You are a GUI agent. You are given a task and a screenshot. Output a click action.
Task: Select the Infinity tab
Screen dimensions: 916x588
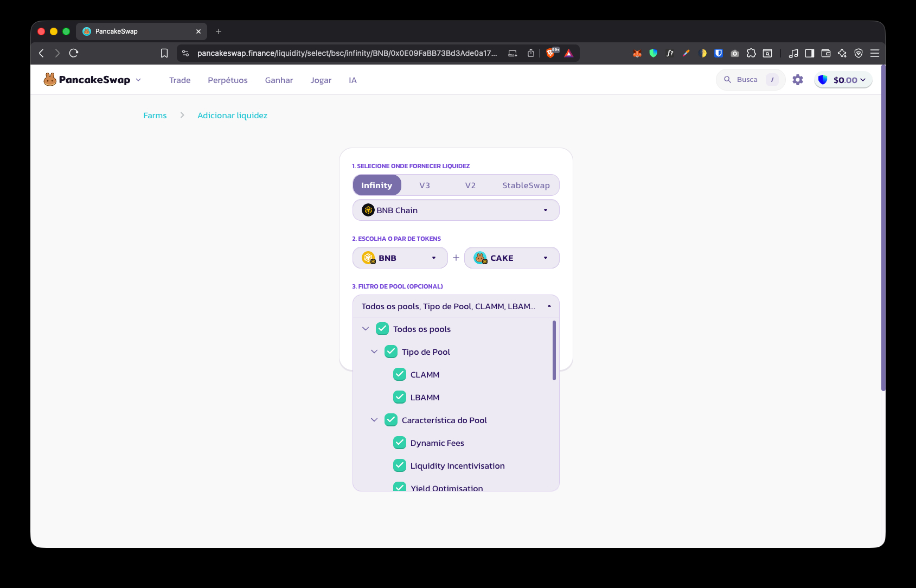tap(377, 185)
